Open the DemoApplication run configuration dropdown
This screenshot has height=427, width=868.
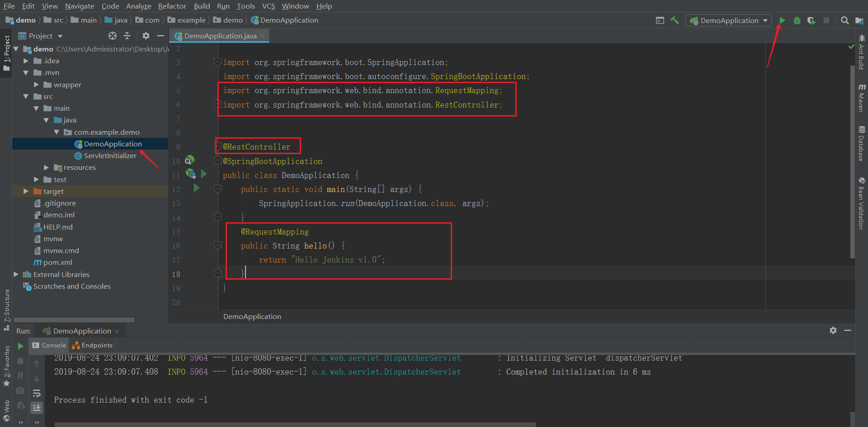coord(728,20)
